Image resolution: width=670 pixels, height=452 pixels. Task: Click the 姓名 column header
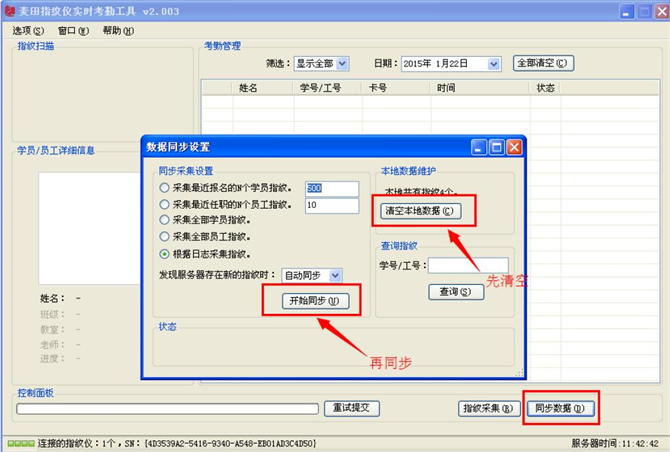pyautogui.click(x=263, y=88)
